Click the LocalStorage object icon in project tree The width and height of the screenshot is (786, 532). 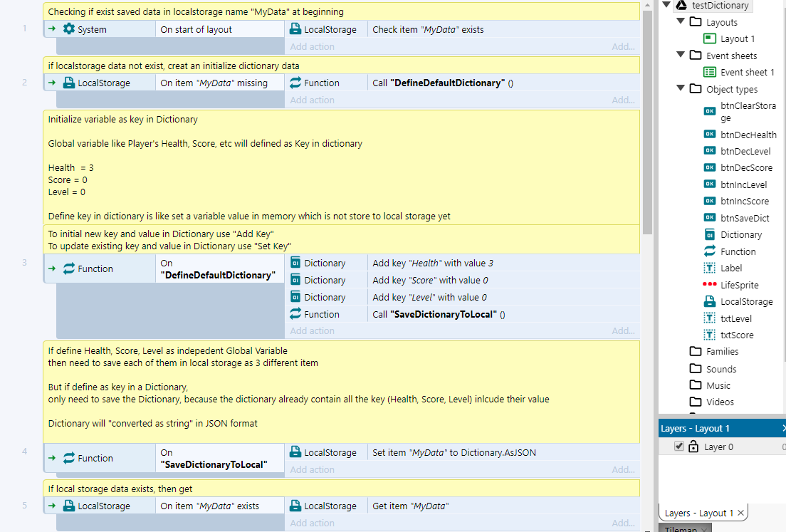709,301
